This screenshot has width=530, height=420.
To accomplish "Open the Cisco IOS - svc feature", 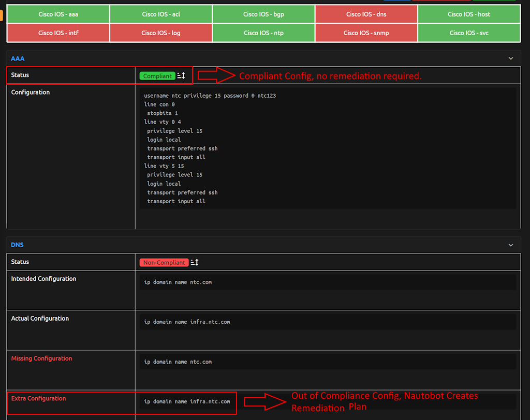I will point(468,33).
